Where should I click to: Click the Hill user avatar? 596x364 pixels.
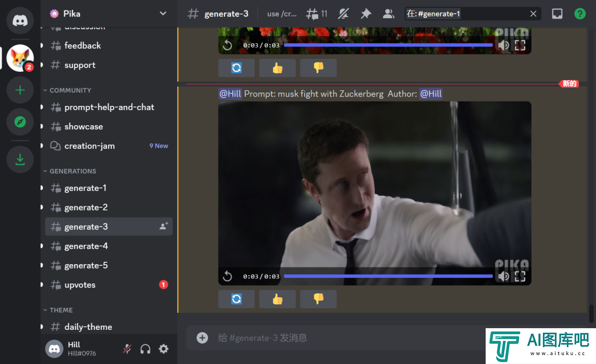[x=54, y=349]
